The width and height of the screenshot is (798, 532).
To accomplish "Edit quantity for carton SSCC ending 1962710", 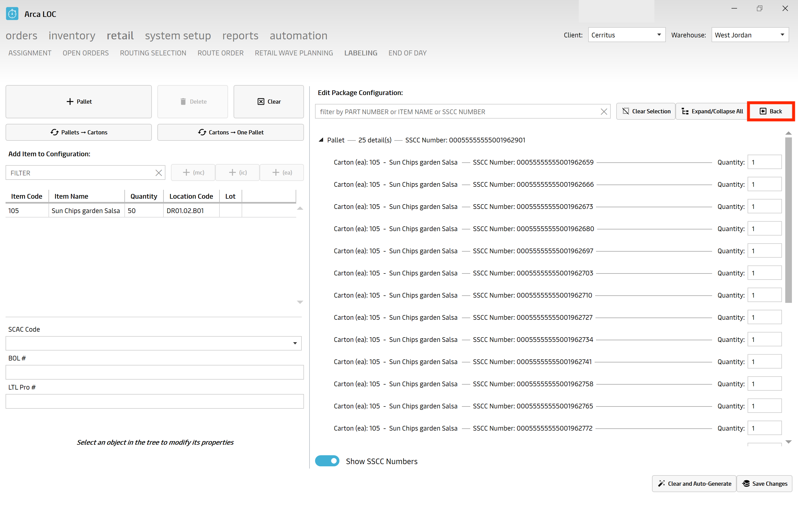I will tap(765, 295).
